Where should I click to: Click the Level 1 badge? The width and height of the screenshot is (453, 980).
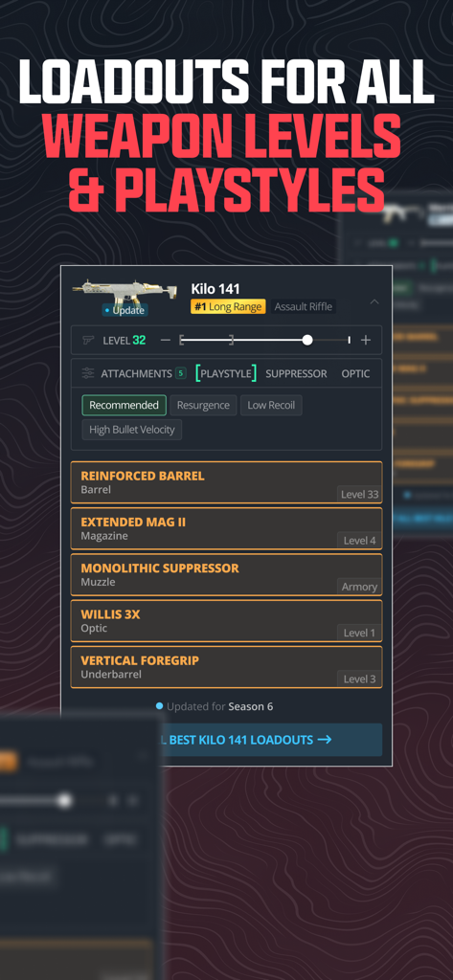click(x=359, y=634)
